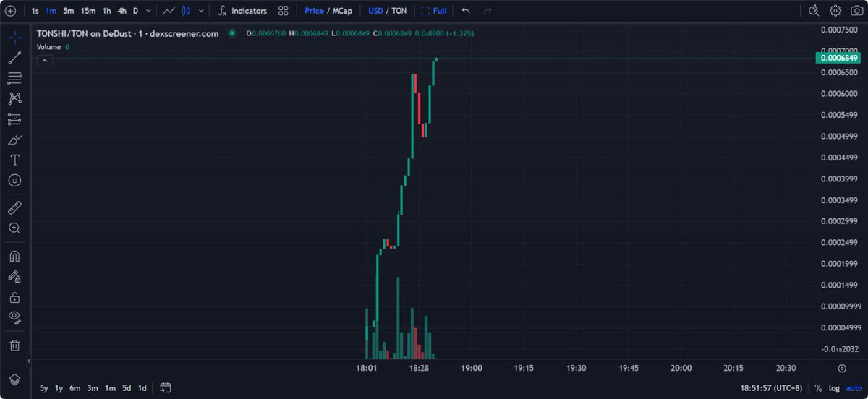Screen dimensions: 868x399
Task: Select the patterns drawing tool
Action: click(x=14, y=98)
